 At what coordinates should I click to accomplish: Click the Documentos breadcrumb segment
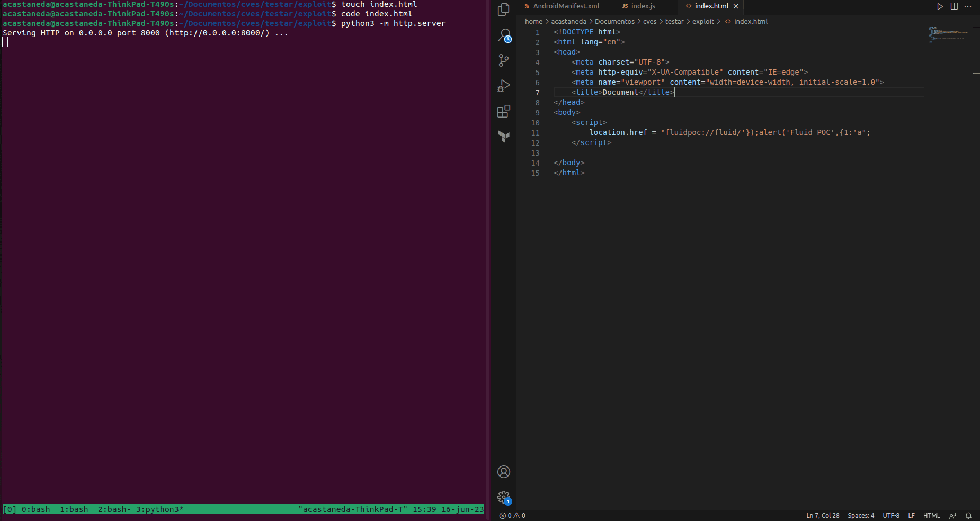tap(614, 22)
